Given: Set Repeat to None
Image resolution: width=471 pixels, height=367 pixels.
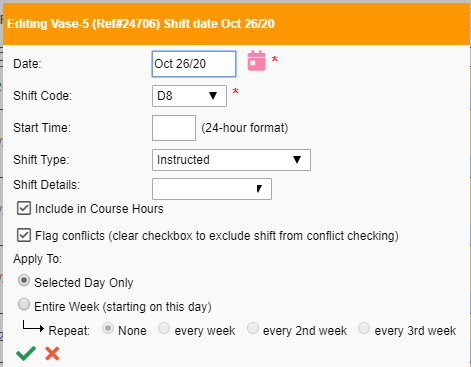Looking at the screenshot, I should [x=108, y=328].
